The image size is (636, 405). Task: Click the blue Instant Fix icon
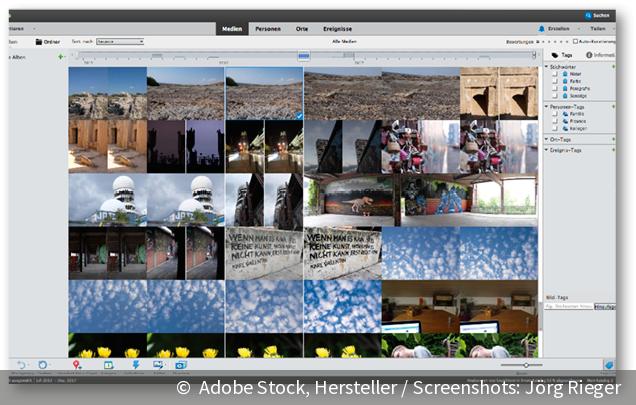click(x=135, y=365)
